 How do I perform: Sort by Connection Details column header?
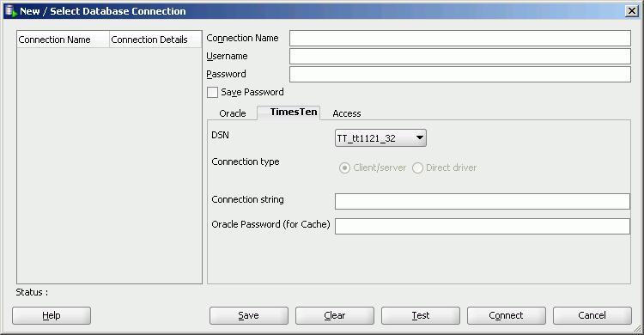(155, 40)
